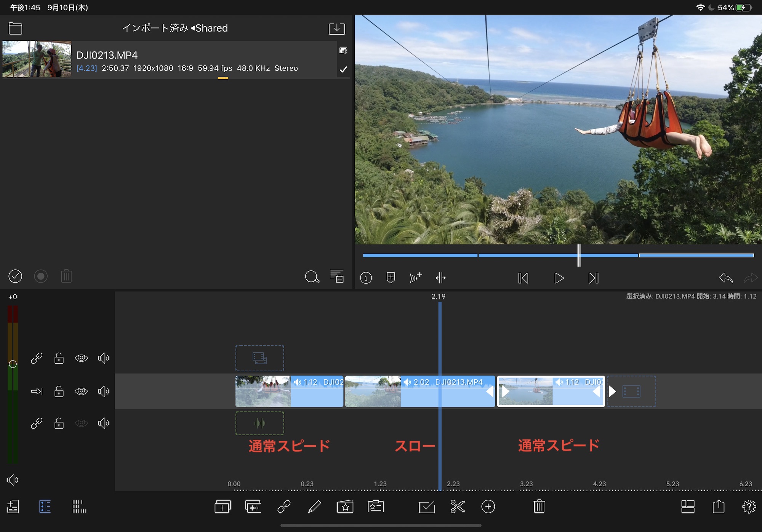This screenshot has height=532, width=762.
Task: Switch to the track headers view icon
Action: click(x=45, y=507)
